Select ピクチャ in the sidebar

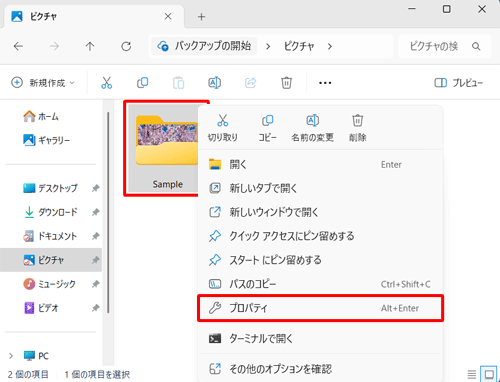(51, 260)
